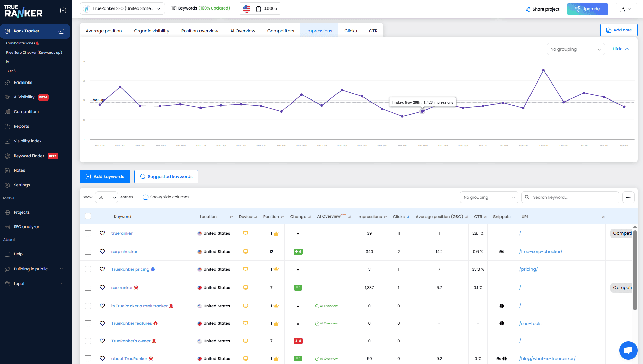Viewport: 643px width, 364px height.
Task: Open the chart 'No grouping' dropdown
Action: tap(575, 49)
